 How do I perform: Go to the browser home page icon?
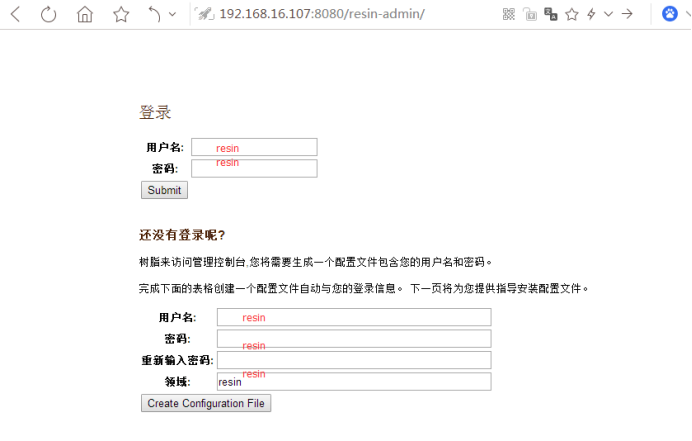point(85,14)
